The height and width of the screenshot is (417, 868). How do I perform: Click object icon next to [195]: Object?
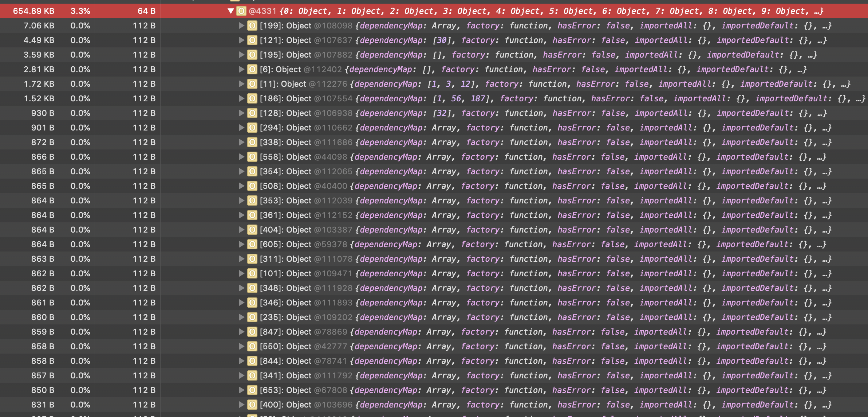pos(252,55)
